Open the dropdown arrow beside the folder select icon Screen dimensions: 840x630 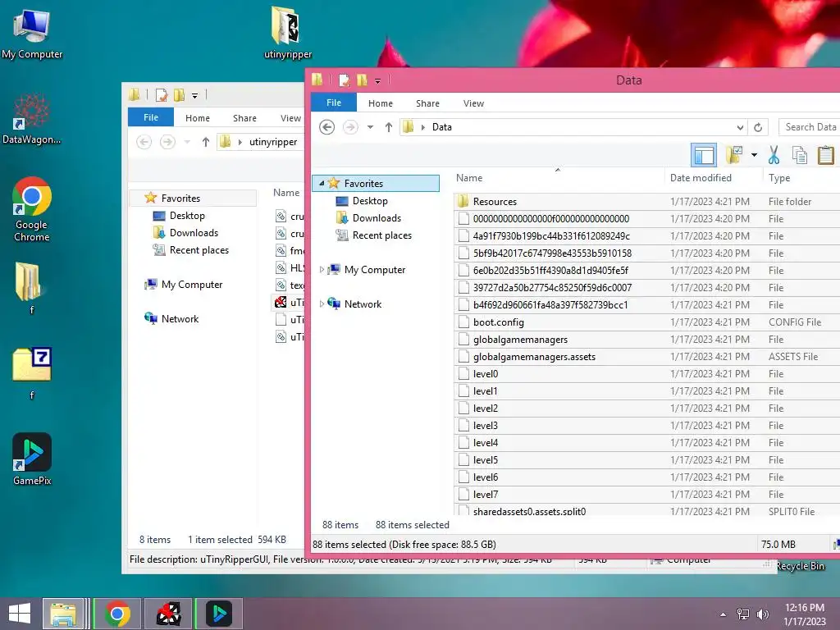(x=755, y=155)
